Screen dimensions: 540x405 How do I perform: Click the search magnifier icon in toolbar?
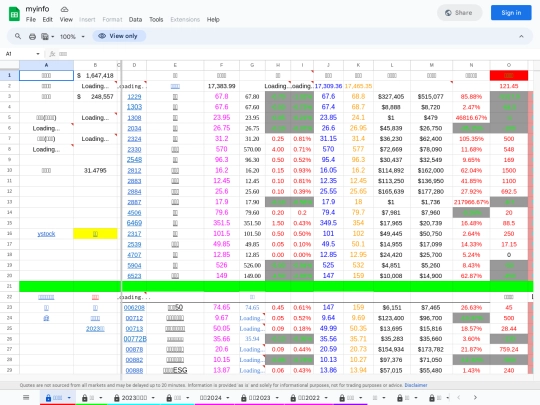coord(18,36)
